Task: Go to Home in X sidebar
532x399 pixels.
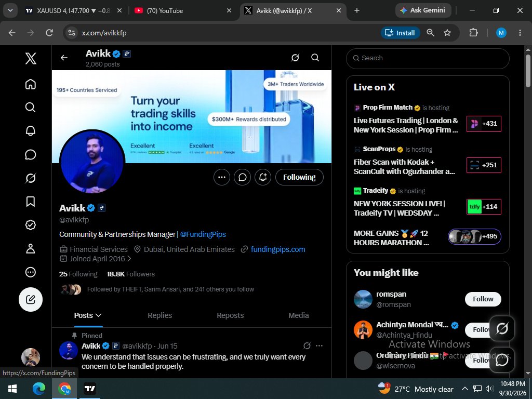Action: point(31,84)
